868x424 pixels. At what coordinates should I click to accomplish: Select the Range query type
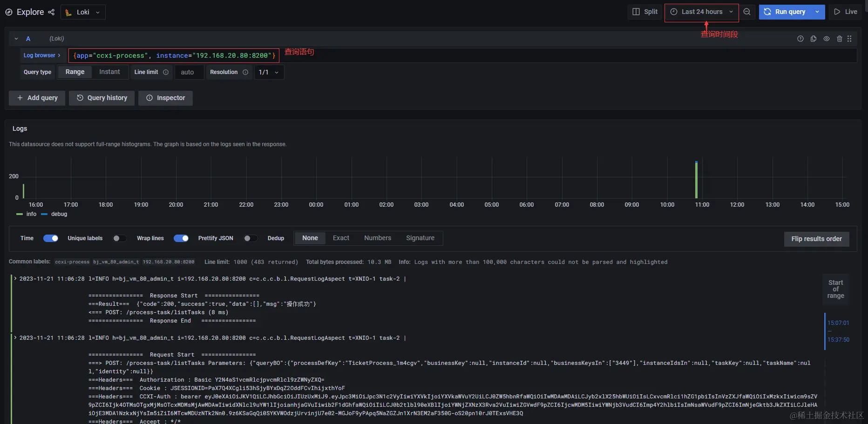point(75,72)
